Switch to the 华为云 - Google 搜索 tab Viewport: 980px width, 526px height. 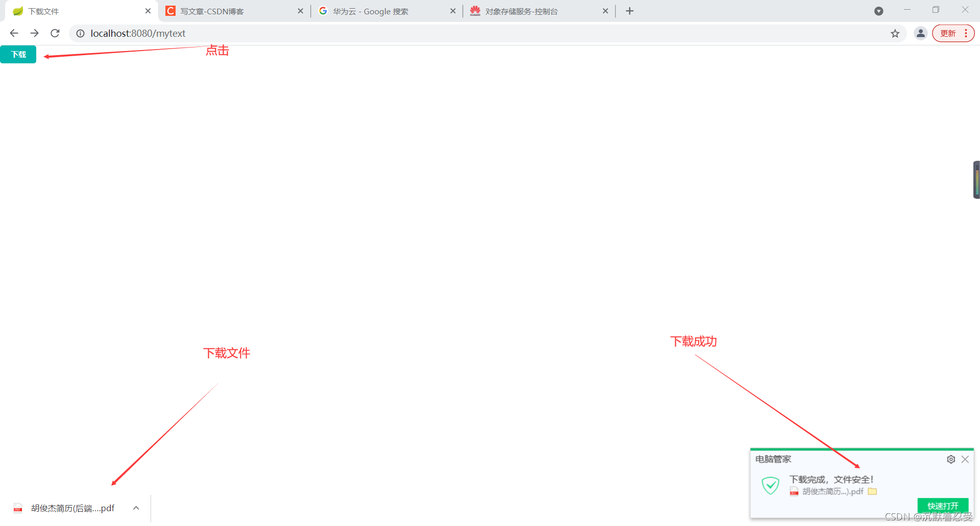tap(387, 11)
